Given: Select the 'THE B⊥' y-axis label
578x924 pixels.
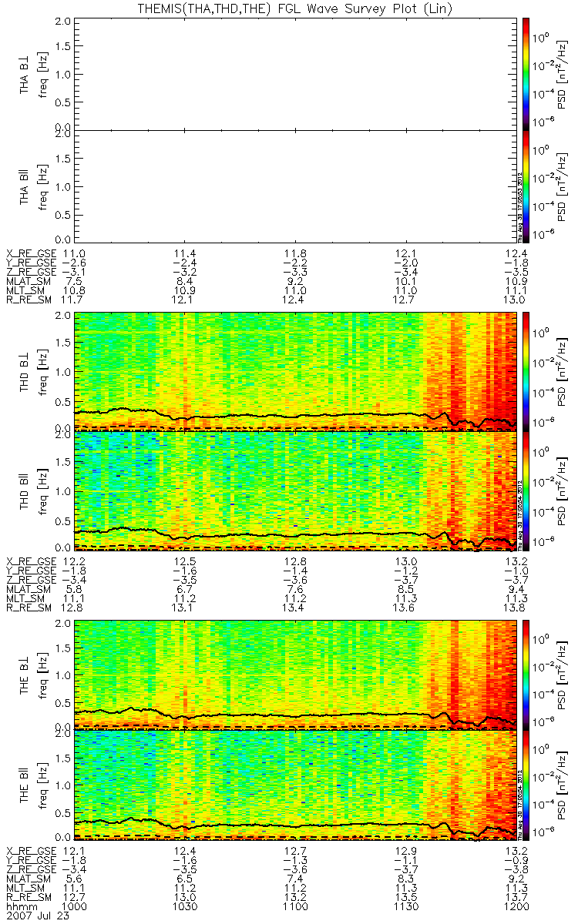Looking at the screenshot, I should tap(25, 675).
